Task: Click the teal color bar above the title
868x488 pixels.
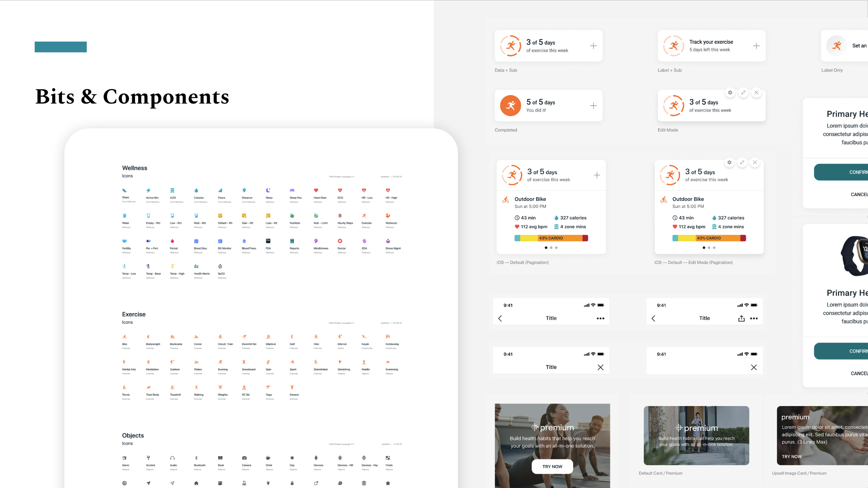Action: point(61,47)
